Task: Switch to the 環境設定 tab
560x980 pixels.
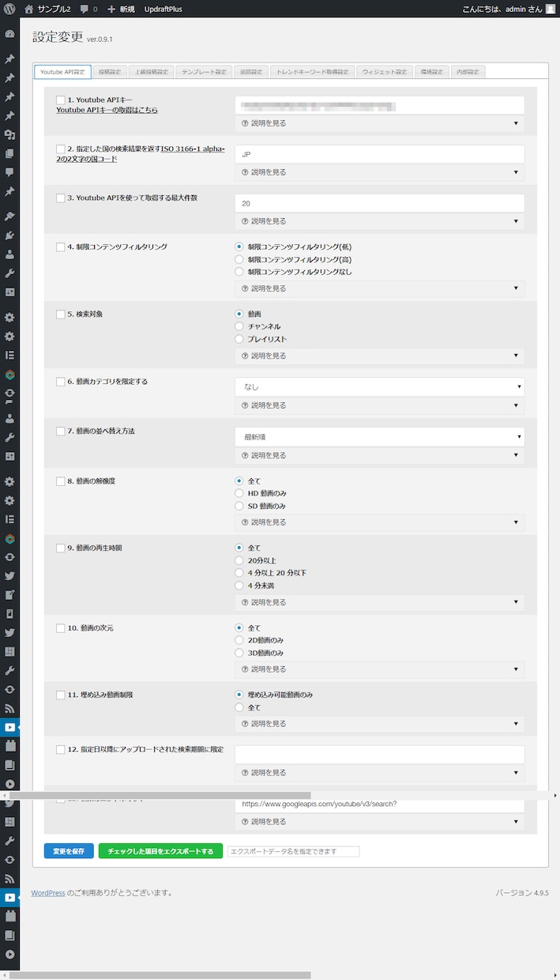Action: (x=432, y=72)
